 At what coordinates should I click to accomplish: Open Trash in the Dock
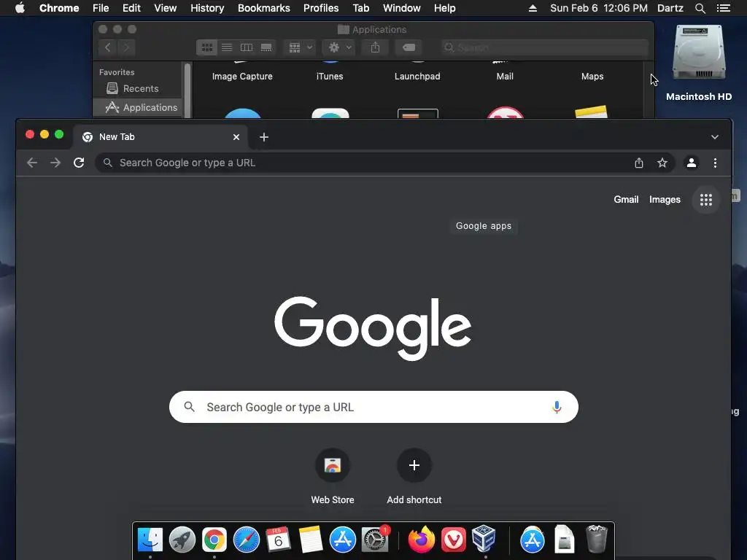click(597, 539)
